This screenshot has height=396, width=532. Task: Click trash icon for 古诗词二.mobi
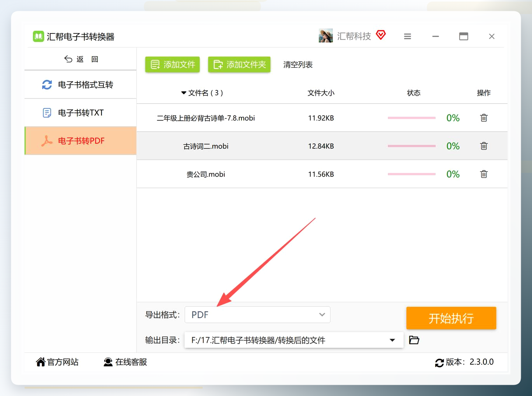click(484, 146)
